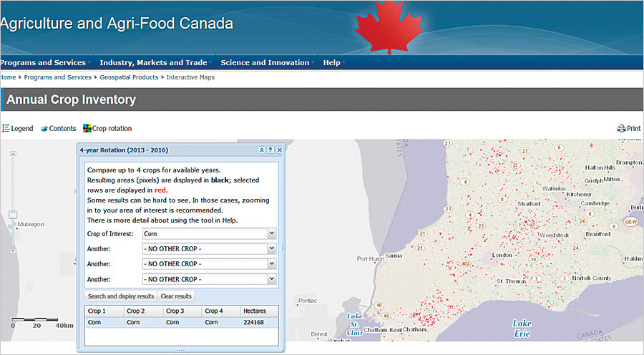Open the Crop rotation tool icon

87,128
